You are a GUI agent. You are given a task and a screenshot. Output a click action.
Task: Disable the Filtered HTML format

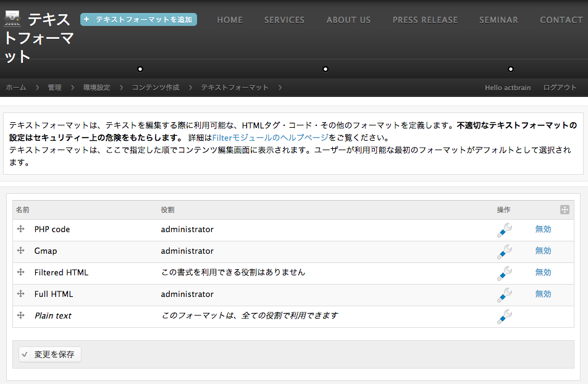[543, 272]
